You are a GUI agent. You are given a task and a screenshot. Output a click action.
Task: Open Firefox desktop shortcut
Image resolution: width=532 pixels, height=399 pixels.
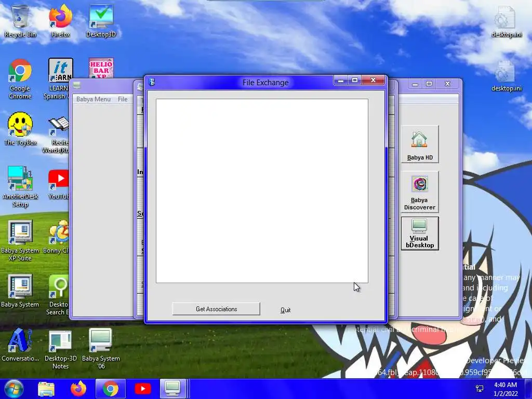[60, 21]
